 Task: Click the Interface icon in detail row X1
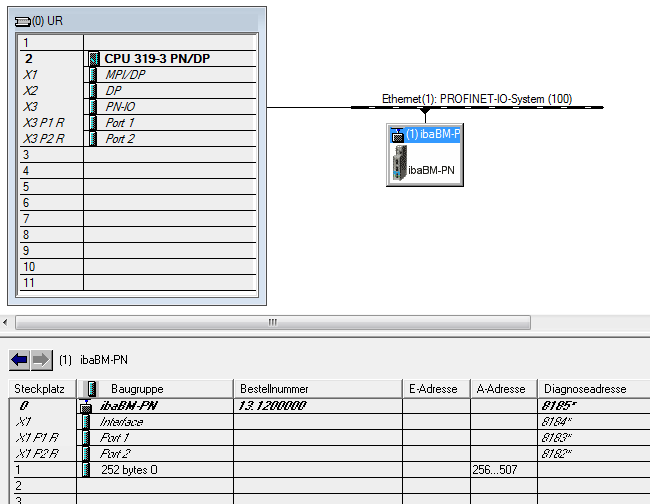pyautogui.click(x=86, y=422)
